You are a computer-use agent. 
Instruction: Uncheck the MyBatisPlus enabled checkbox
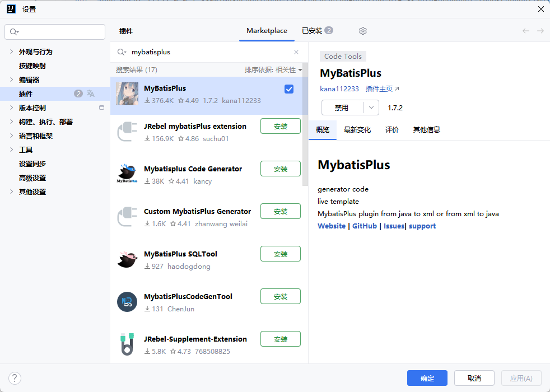coord(289,89)
